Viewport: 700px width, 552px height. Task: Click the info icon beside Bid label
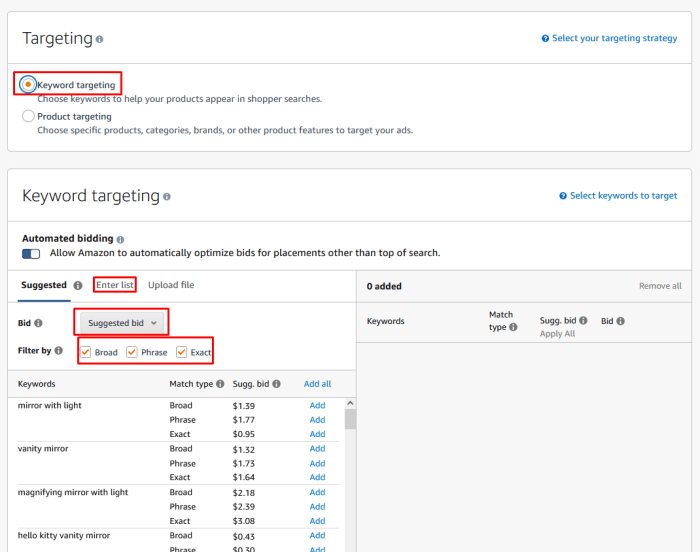(x=39, y=324)
